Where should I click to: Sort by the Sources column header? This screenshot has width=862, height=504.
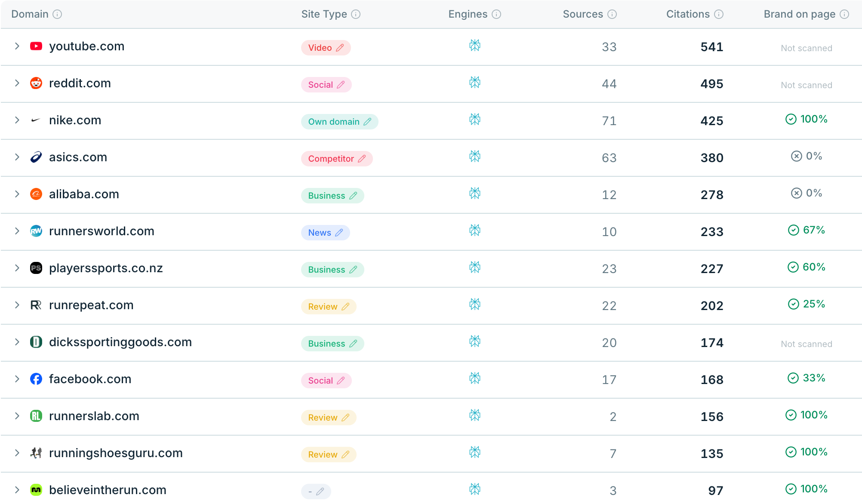click(x=583, y=14)
